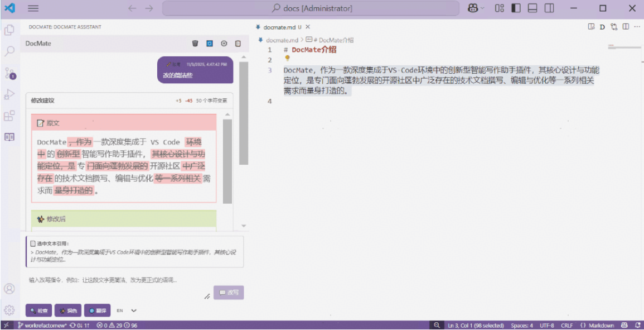Click the 检查 check button
The image size is (644, 330).
38,310
